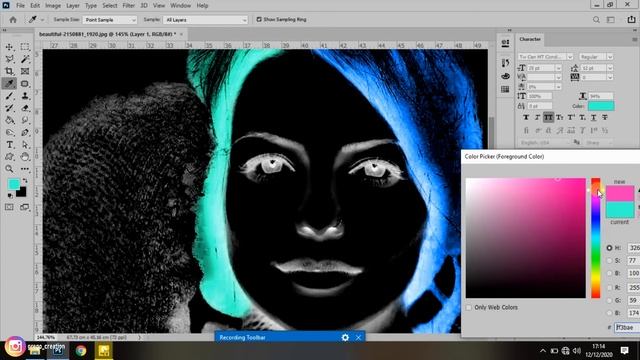This screenshot has height=360, width=640.
Task: Open the font size dropdown arrow
Action: coord(558,68)
